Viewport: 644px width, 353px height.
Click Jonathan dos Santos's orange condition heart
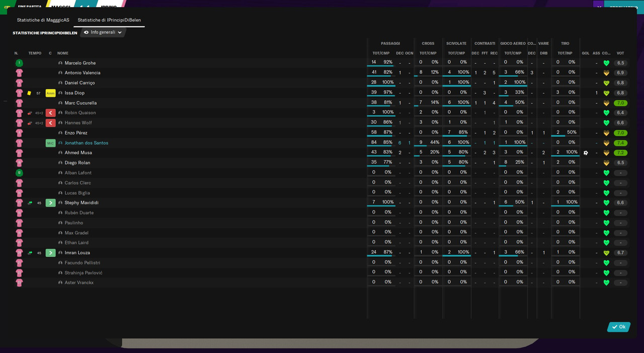point(606,143)
